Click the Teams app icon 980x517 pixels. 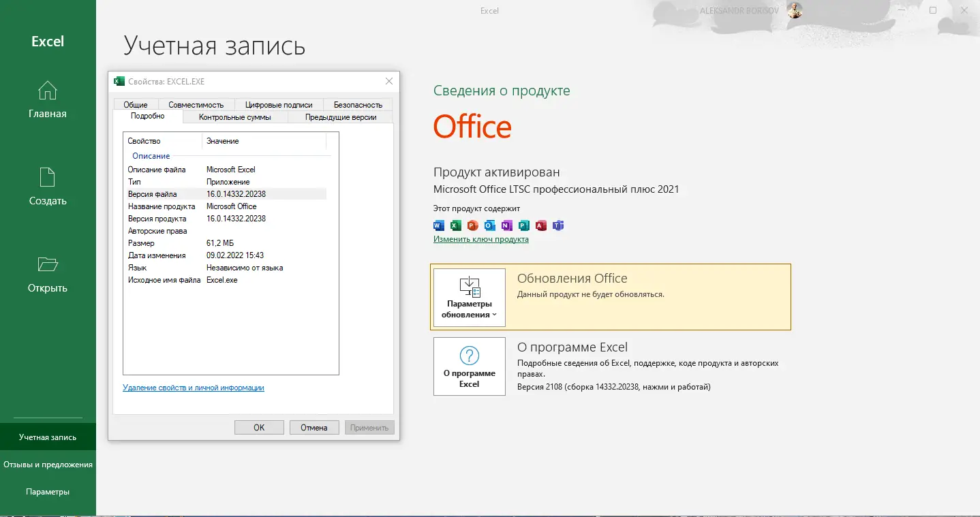pyautogui.click(x=558, y=225)
